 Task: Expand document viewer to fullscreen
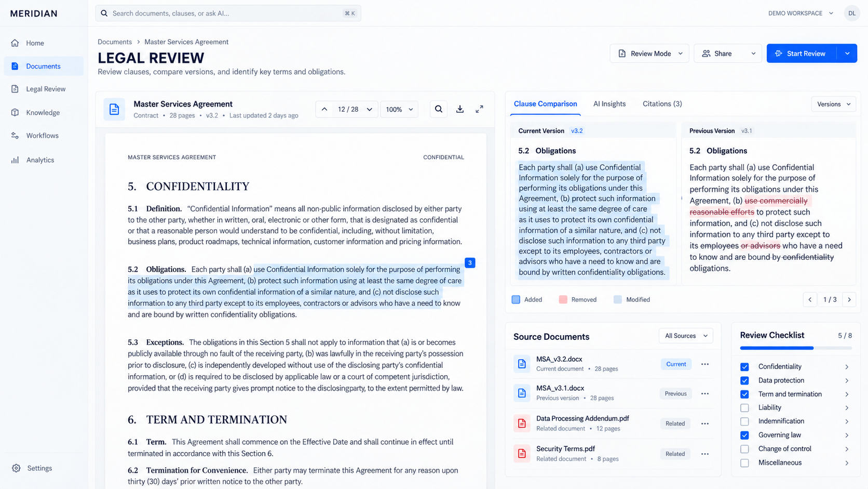point(480,109)
